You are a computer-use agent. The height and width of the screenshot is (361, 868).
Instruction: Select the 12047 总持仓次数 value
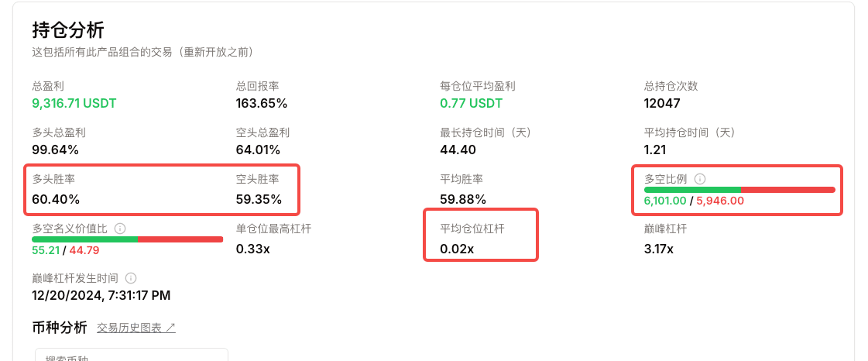tap(662, 103)
